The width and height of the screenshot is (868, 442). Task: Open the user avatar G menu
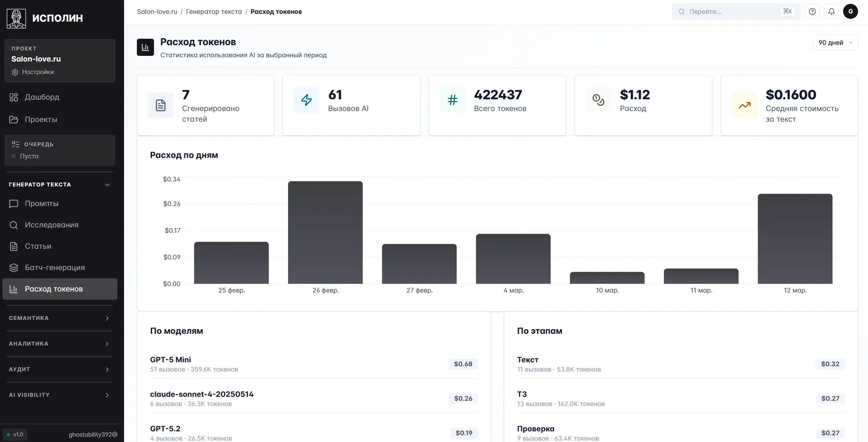point(850,11)
